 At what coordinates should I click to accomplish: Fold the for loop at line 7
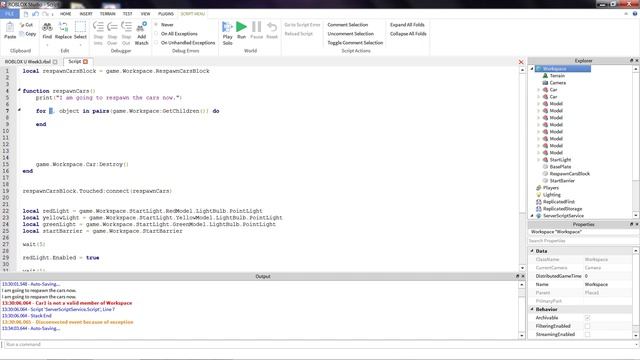pos(19,110)
